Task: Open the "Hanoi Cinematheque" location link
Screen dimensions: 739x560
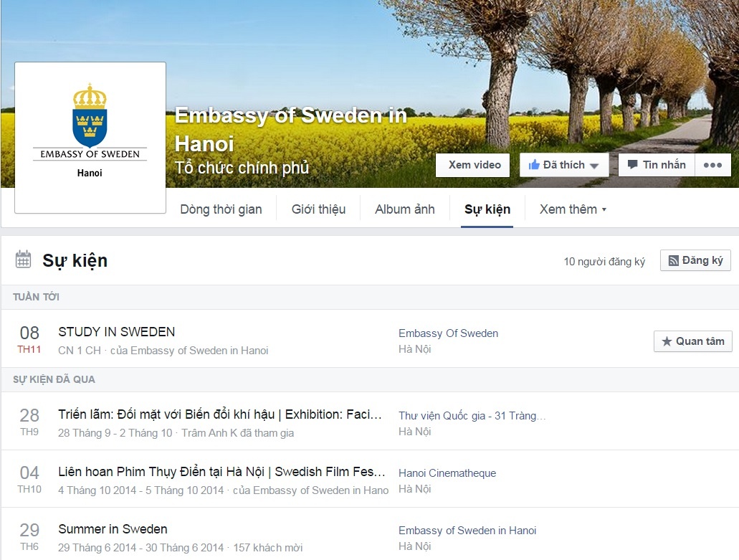Action: pos(447,473)
